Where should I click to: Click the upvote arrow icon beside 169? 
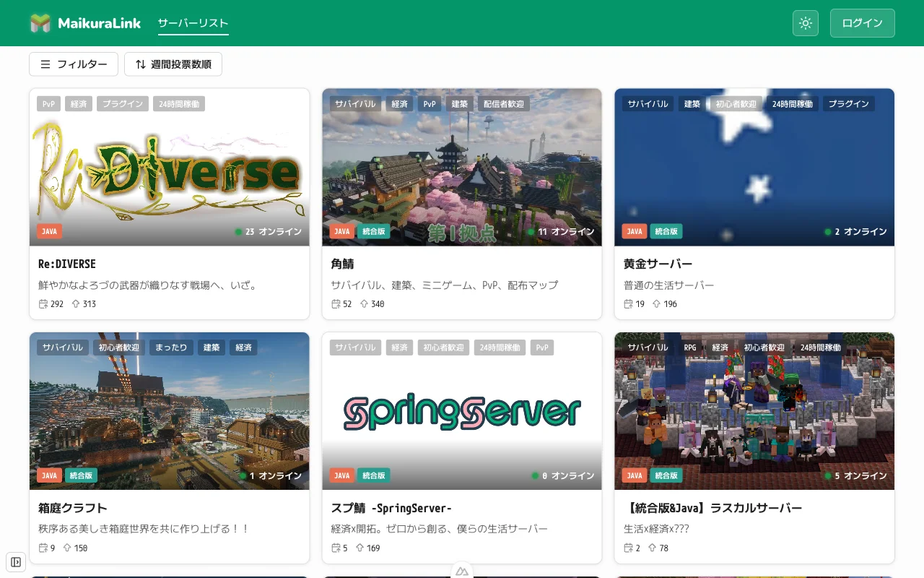359,548
